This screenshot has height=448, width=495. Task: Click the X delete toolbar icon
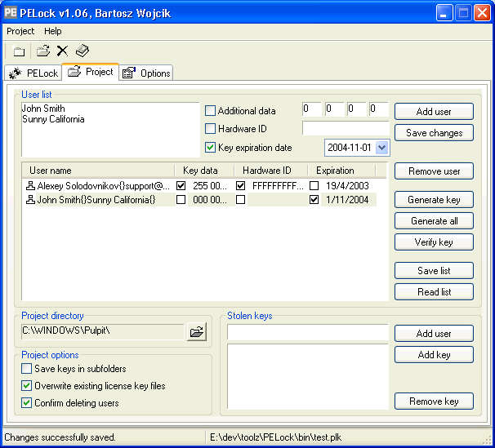tap(62, 51)
